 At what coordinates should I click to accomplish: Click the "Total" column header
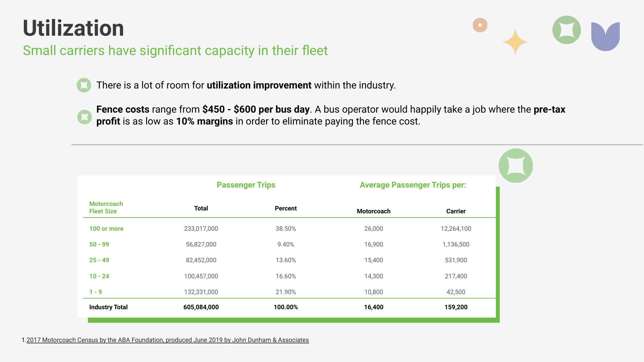click(x=201, y=208)
